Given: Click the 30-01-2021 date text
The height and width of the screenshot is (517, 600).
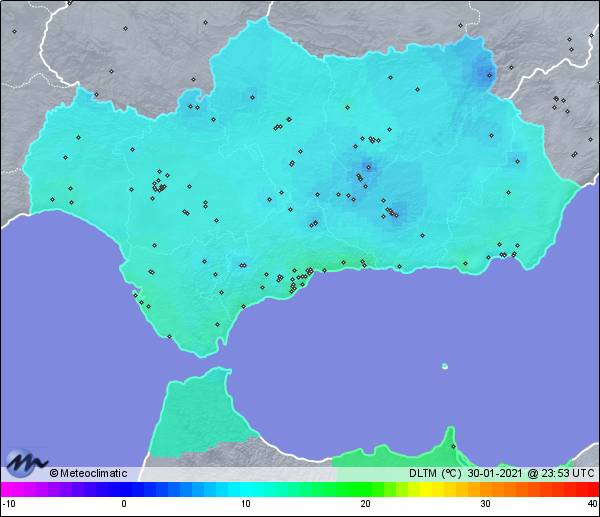Looking at the screenshot, I should point(495,473).
